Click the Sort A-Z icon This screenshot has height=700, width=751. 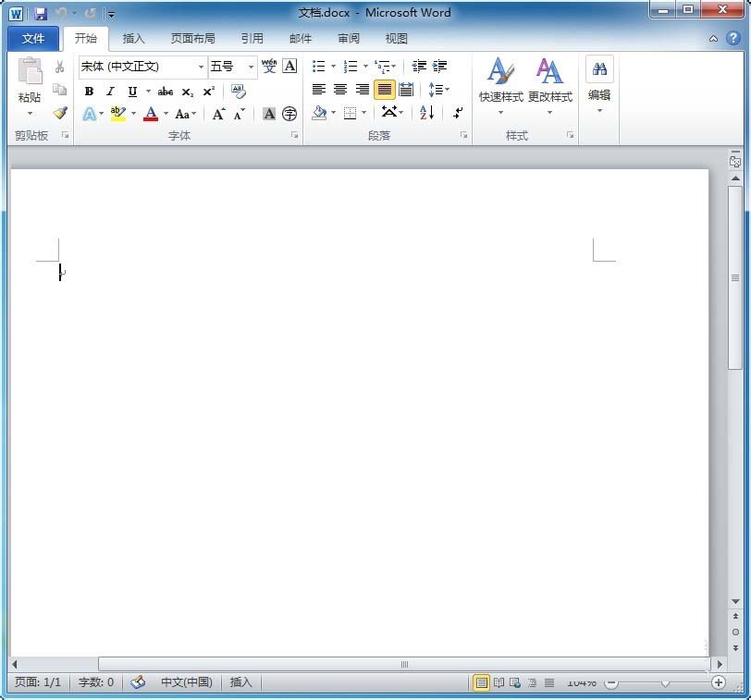coord(426,113)
